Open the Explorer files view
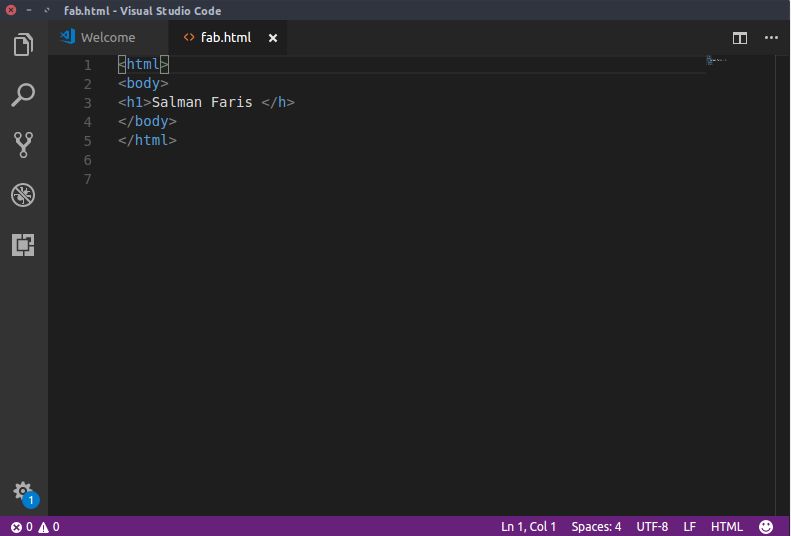 click(x=23, y=44)
